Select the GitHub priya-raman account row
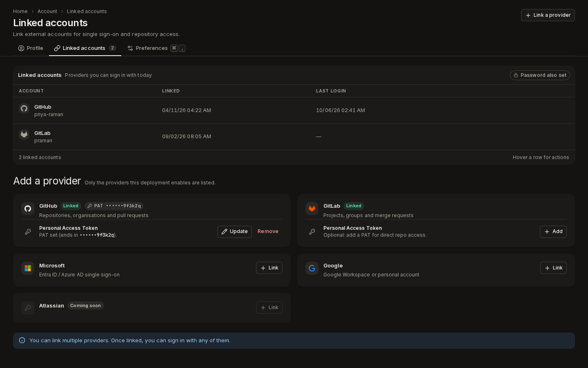The image size is (588, 368). (294, 110)
